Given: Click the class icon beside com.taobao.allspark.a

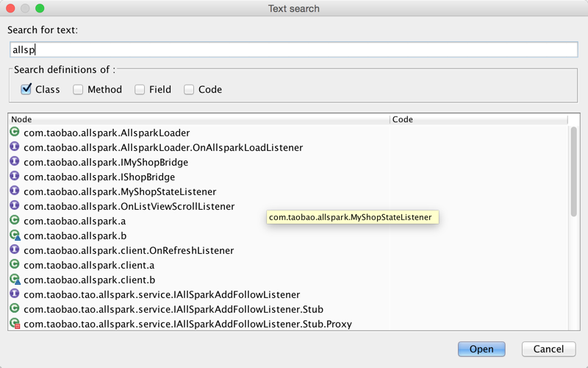Looking at the screenshot, I should [14, 221].
